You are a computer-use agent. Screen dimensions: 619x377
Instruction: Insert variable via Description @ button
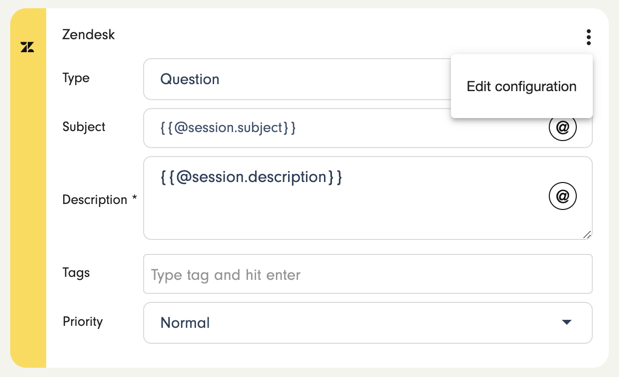click(563, 196)
